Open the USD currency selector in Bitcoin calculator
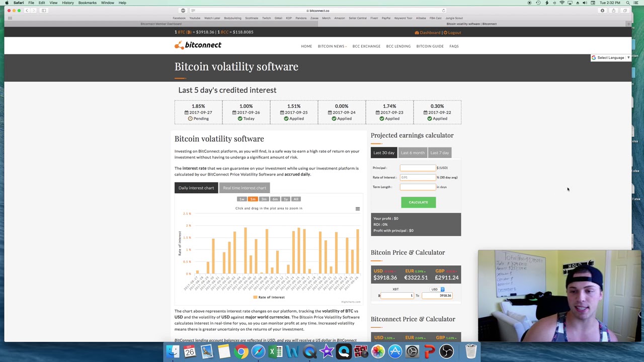Image resolution: width=644 pixels, height=362 pixels. 438,290
